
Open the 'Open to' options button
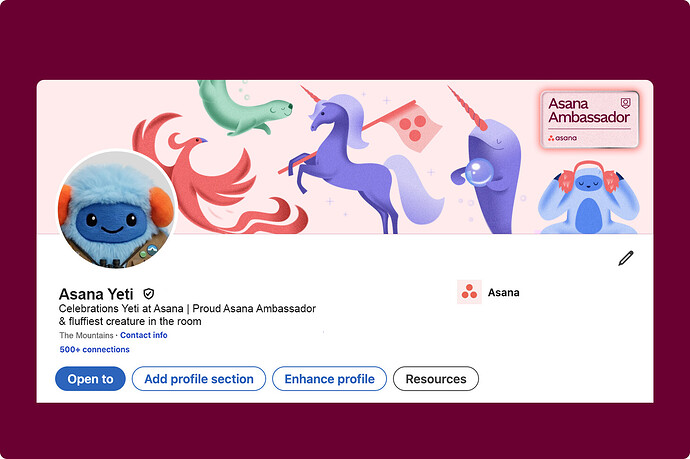(x=90, y=379)
